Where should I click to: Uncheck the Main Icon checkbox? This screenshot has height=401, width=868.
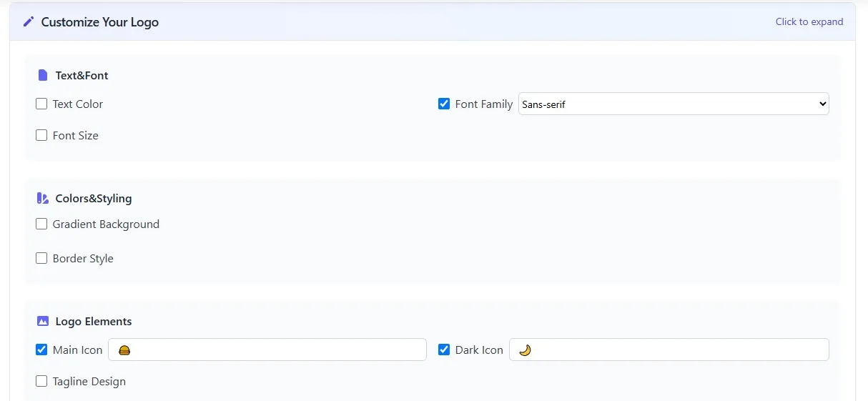pyautogui.click(x=41, y=350)
